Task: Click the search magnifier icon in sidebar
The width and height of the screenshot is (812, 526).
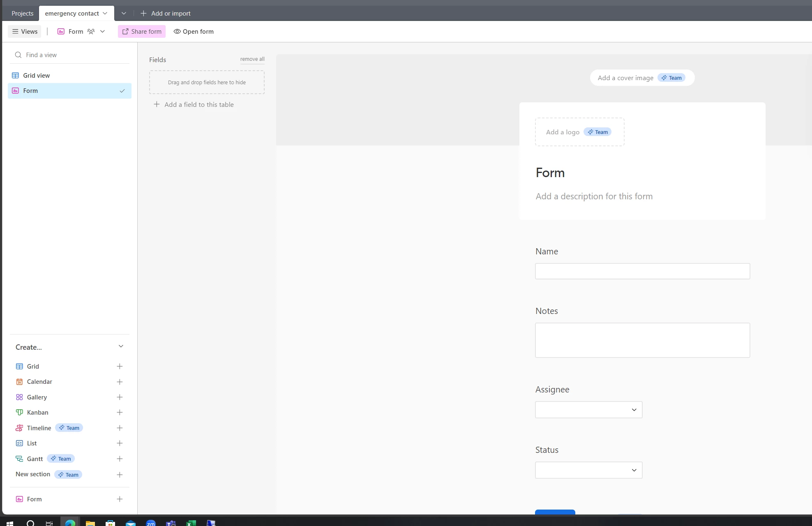Action: click(18, 55)
